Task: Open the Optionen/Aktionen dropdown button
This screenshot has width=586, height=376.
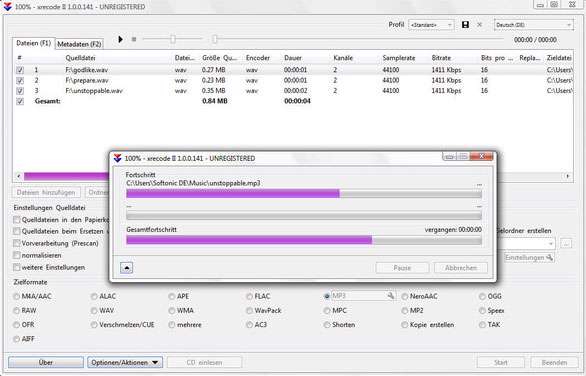Action: click(x=125, y=362)
